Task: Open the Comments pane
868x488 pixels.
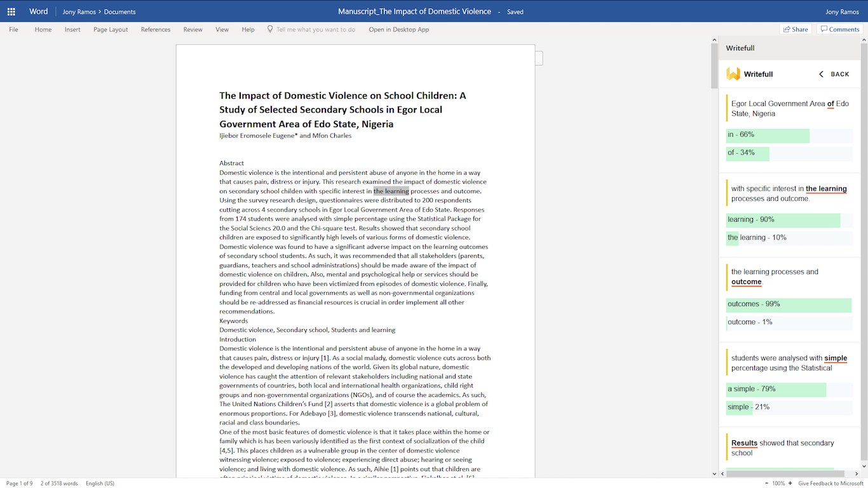Action: pos(839,29)
